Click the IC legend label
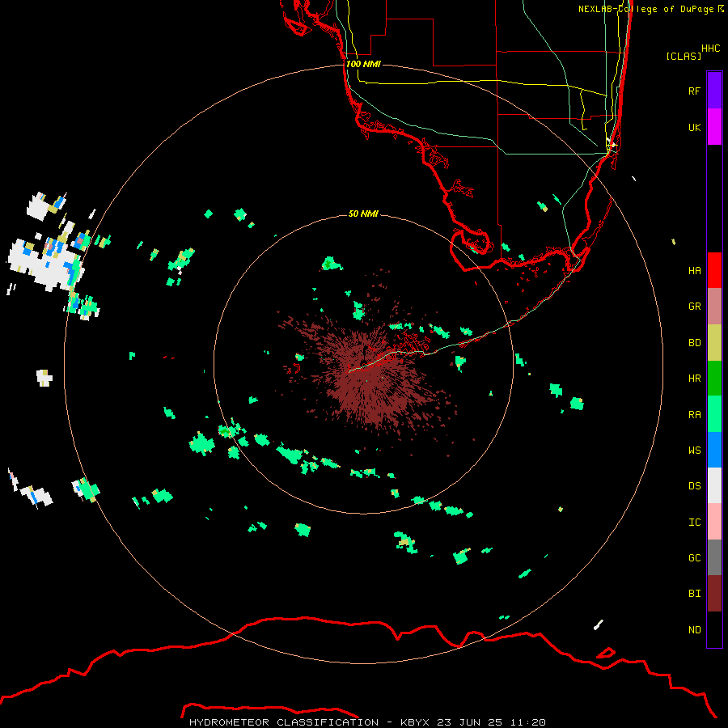728x728 pixels. point(694,523)
